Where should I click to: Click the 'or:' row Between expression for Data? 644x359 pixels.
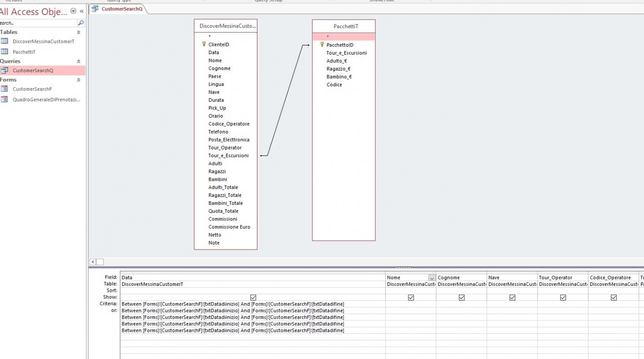233,311
